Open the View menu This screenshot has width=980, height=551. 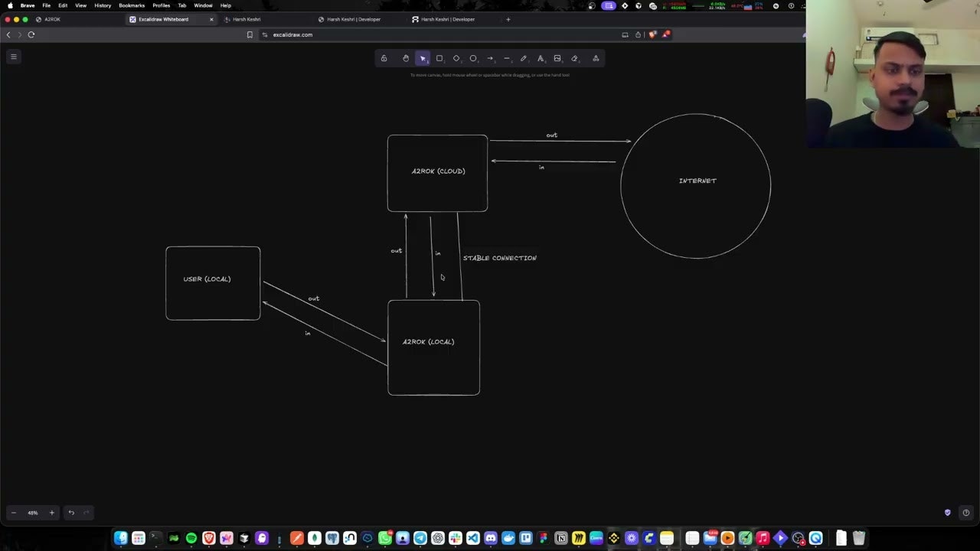80,5
